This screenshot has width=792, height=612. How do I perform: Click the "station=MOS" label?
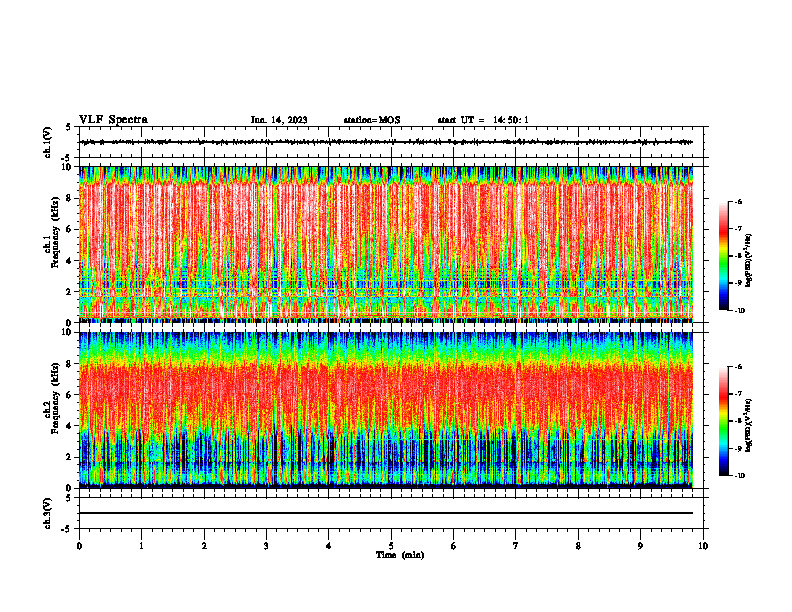coord(372,120)
